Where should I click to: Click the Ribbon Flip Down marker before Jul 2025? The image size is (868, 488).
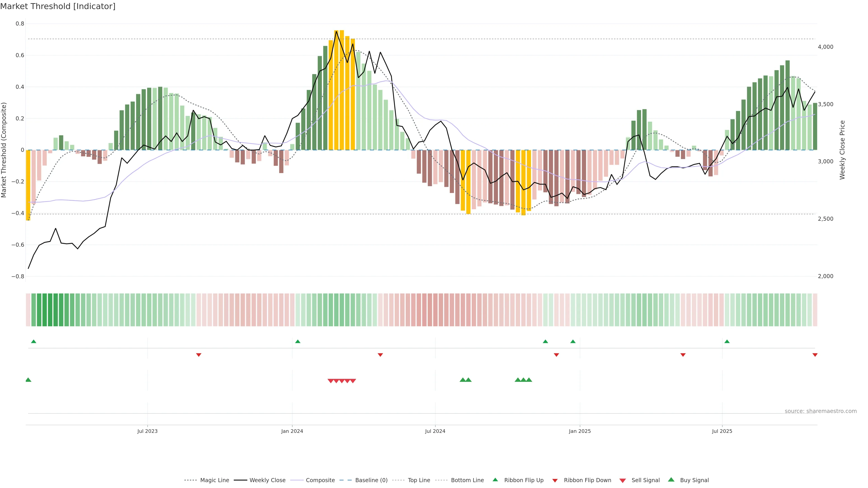point(683,355)
